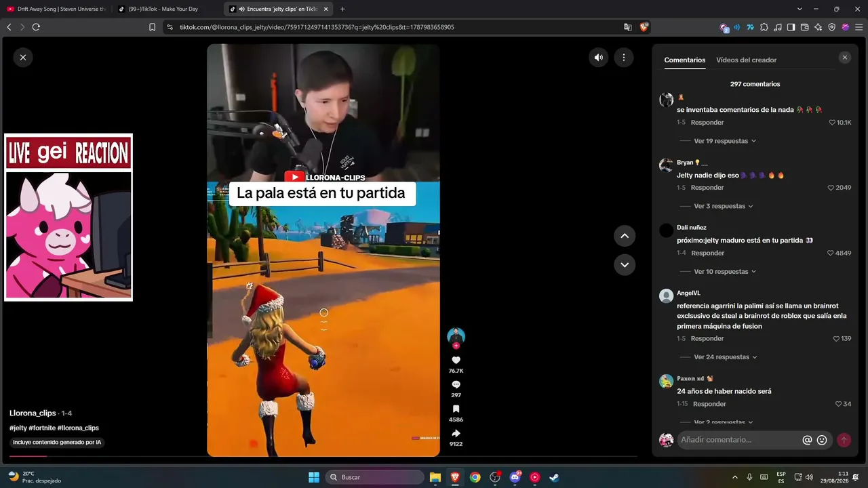Open the #jelty hashtag link
Screen dimensions: 868x488
pos(18,428)
